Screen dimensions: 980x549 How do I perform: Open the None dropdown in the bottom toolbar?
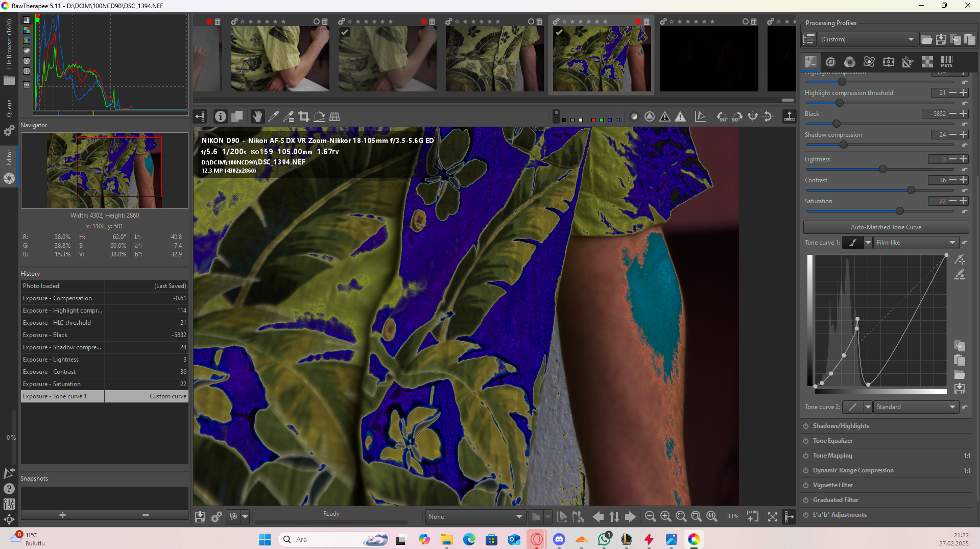pyautogui.click(x=475, y=517)
